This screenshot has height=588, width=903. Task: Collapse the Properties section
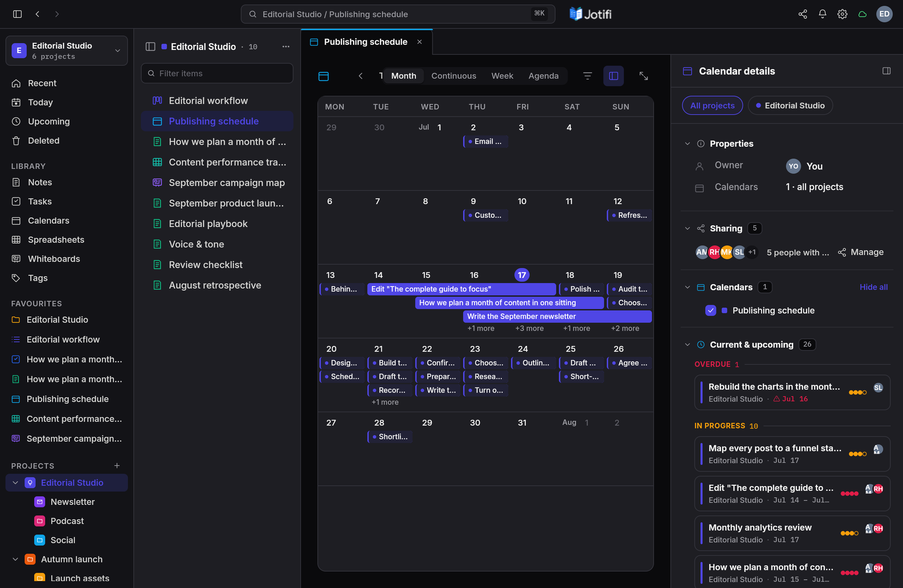point(687,143)
